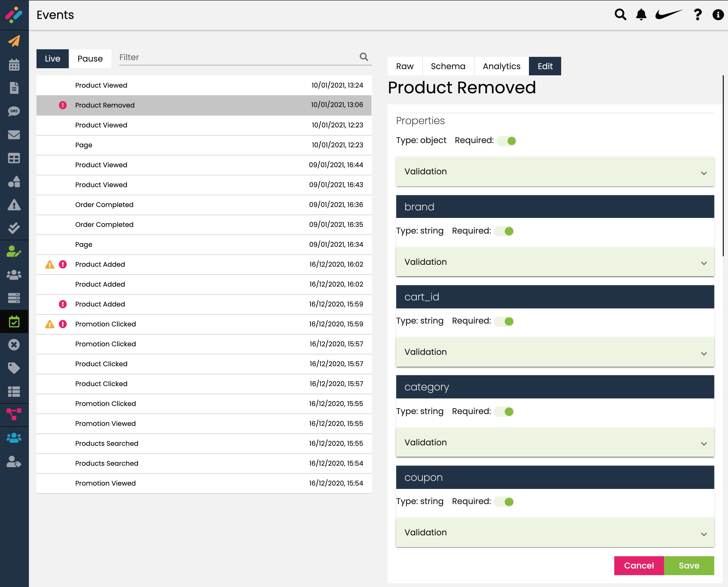Toggle Required switch for cart_id property
The height and width of the screenshot is (587, 728).
[x=504, y=321]
